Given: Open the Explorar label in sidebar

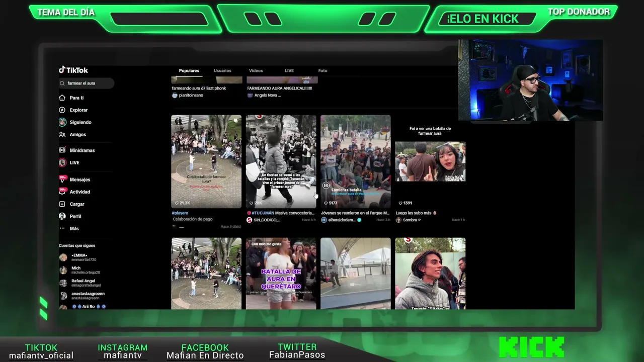Looking at the screenshot, I should (x=79, y=110).
